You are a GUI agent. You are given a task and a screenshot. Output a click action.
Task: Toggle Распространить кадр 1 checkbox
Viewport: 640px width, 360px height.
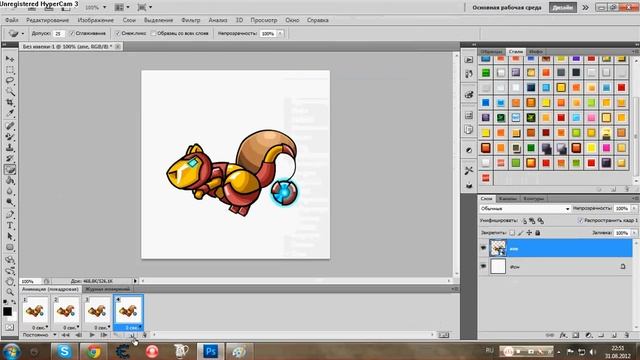click(x=580, y=220)
